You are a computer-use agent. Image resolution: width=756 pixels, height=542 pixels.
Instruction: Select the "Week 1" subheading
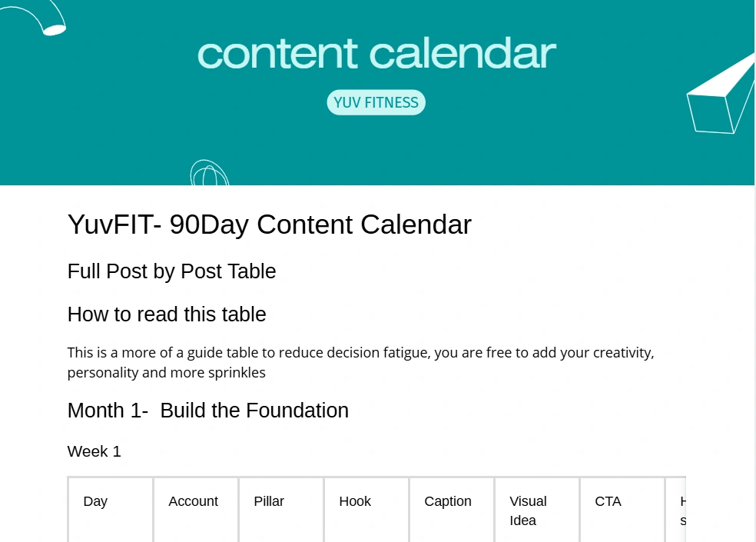pyautogui.click(x=94, y=451)
